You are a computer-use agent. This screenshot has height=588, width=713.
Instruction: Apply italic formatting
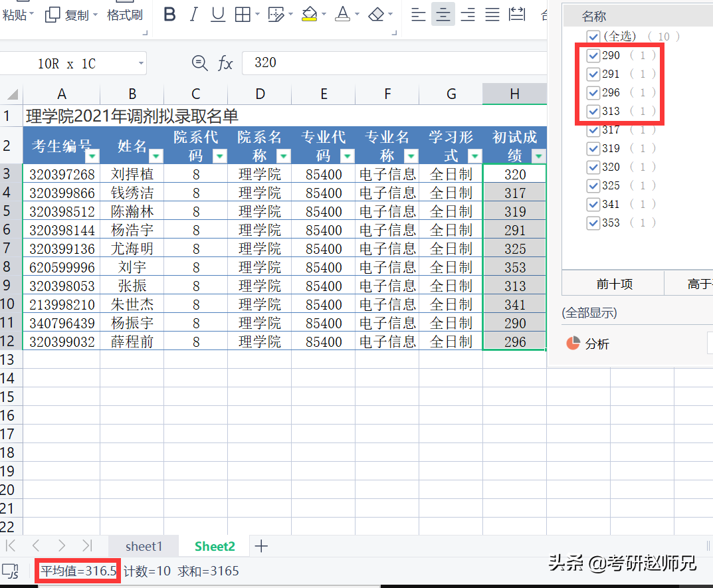[193, 15]
